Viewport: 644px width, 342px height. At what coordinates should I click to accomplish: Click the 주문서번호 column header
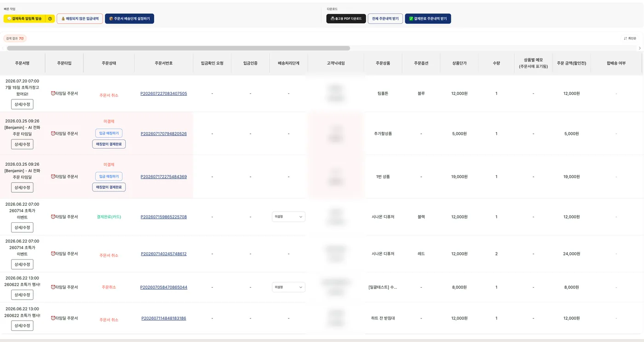164,63
